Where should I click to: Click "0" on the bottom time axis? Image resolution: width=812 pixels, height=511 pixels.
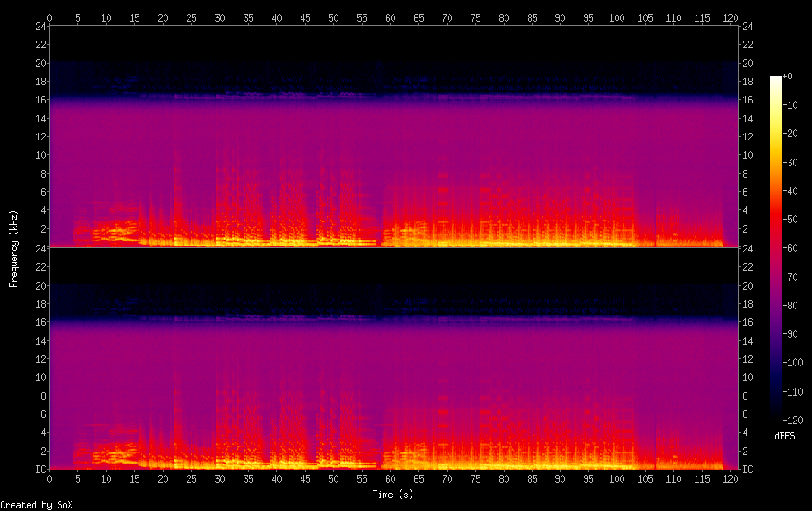click(49, 479)
